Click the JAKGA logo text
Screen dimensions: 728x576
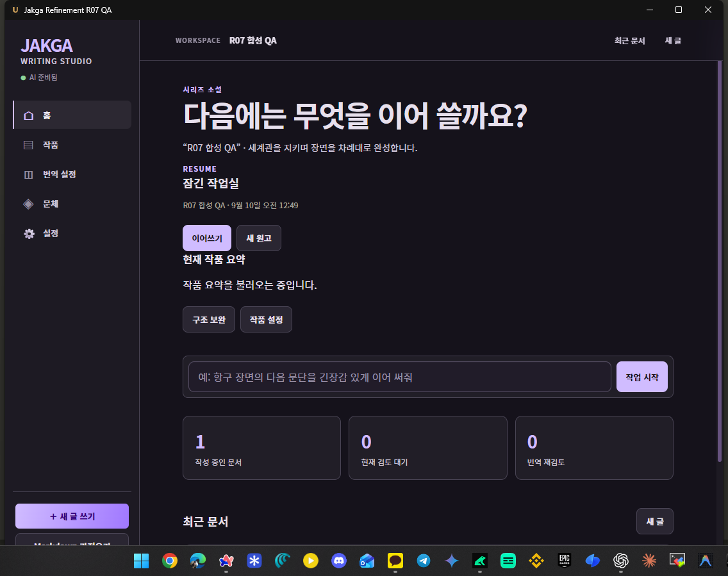click(46, 45)
